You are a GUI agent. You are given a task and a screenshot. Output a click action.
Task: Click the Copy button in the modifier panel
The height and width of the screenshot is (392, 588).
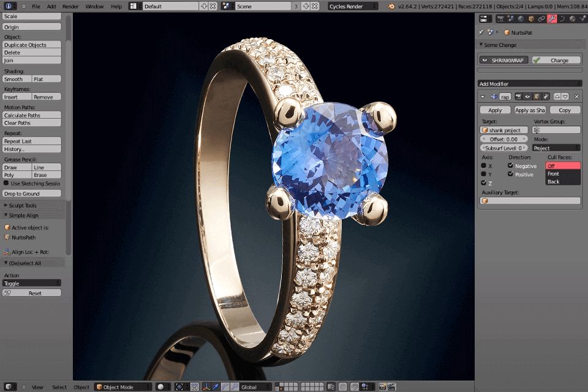pos(565,110)
